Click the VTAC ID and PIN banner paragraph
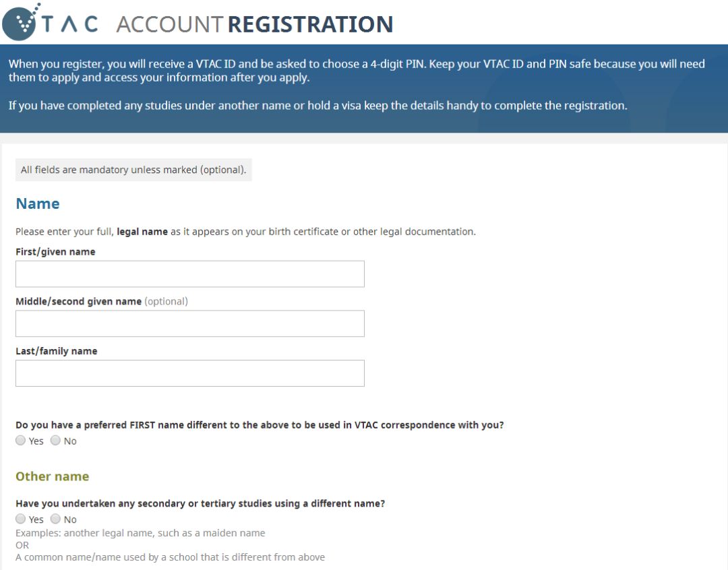The height and width of the screenshot is (570, 728). coord(357,71)
